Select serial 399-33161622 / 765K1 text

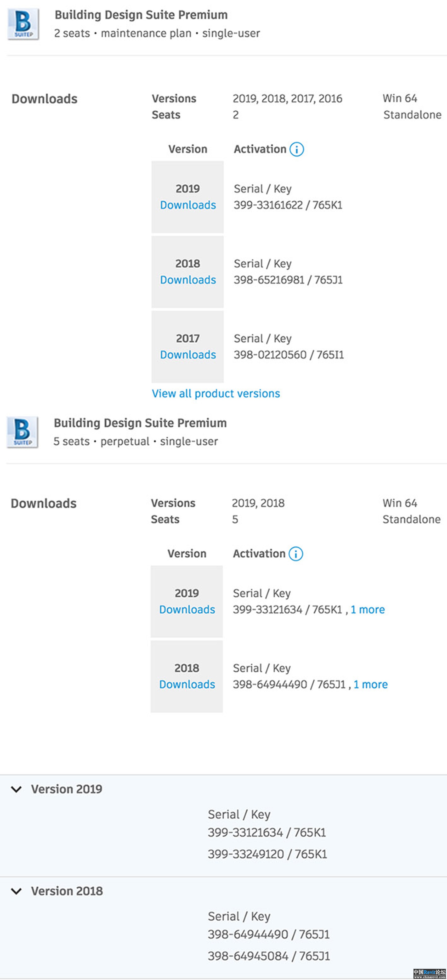pyautogui.click(x=288, y=205)
